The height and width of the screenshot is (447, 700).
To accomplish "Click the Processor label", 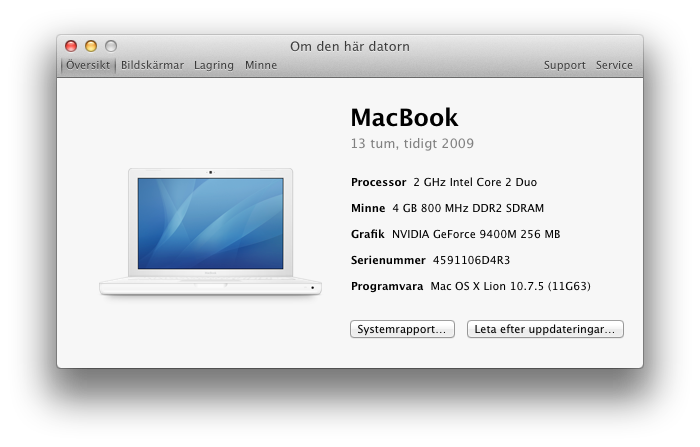I will point(379,182).
